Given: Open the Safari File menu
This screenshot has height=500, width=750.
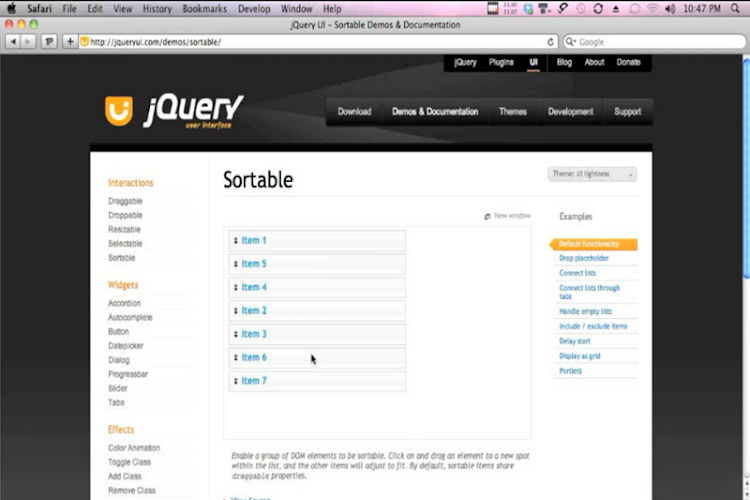Looking at the screenshot, I should (x=69, y=9).
